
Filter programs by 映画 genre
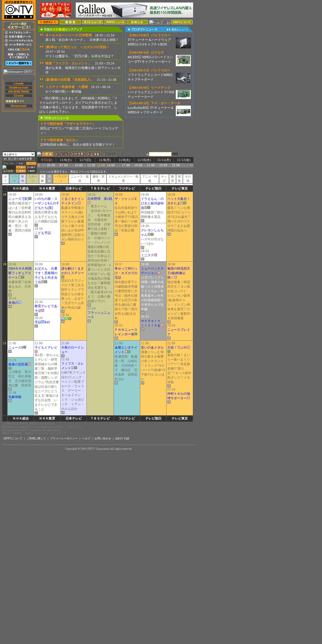click(23, 179)
